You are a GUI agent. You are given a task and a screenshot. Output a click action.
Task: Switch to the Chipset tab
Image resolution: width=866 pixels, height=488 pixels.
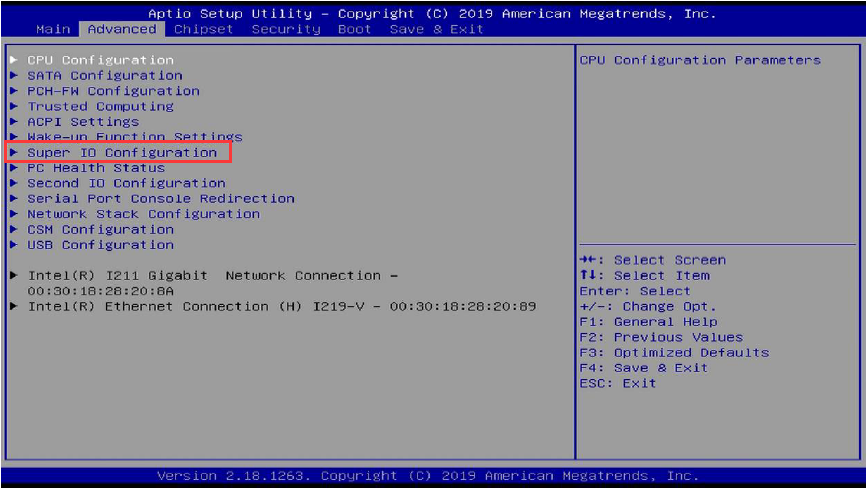tap(204, 29)
